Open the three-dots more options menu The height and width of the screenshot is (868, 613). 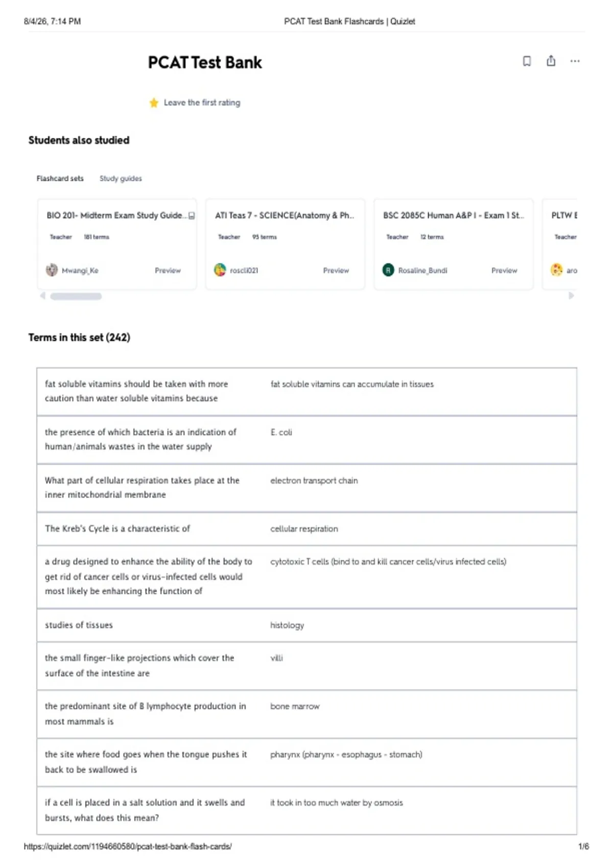pyautogui.click(x=575, y=61)
